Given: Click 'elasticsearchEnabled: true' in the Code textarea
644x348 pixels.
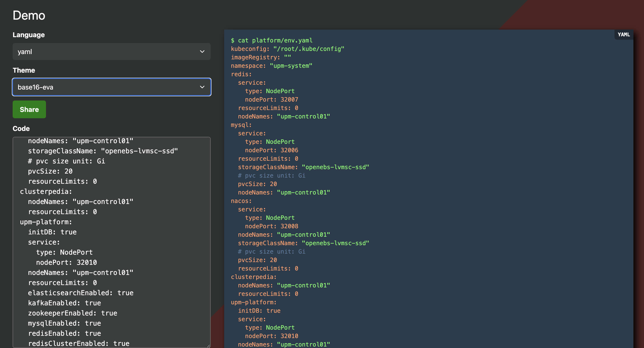Looking at the screenshot, I should 81,293.
